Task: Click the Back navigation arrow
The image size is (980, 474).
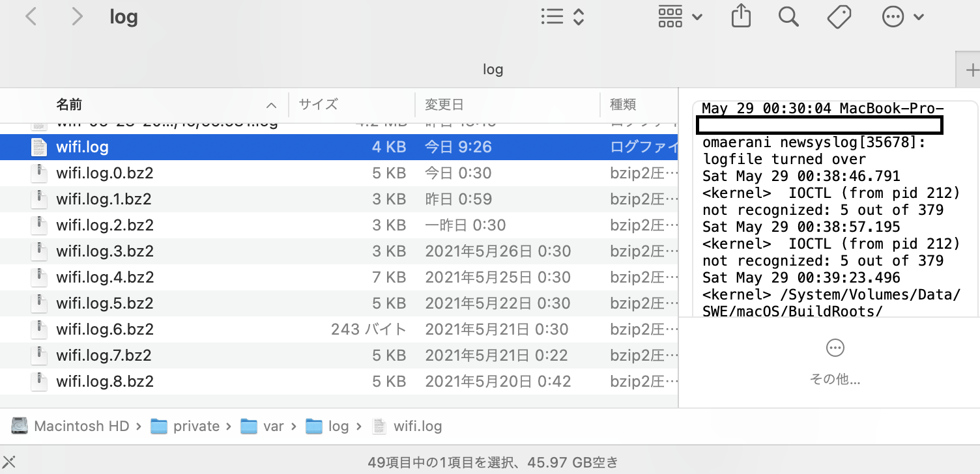Action: point(31,17)
